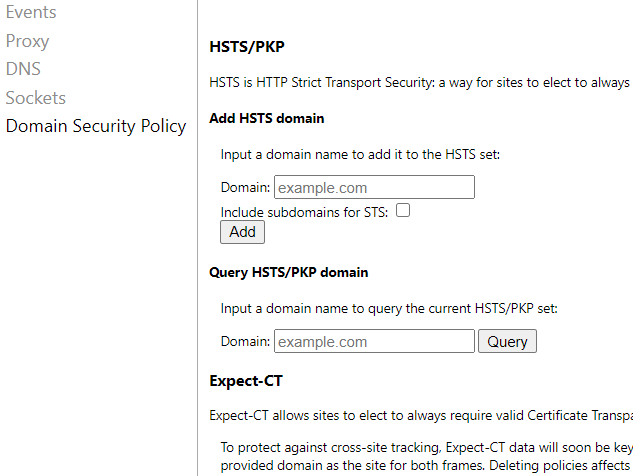Select Sockets in the left navigation
Viewport: 633px width, 476px height.
(x=35, y=98)
